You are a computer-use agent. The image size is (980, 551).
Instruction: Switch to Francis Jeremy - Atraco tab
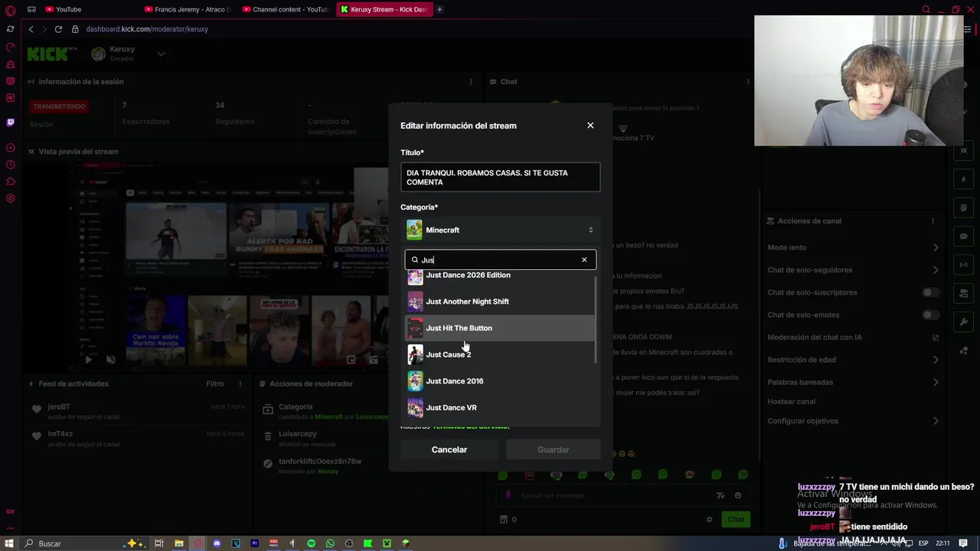(x=189, y=9)
